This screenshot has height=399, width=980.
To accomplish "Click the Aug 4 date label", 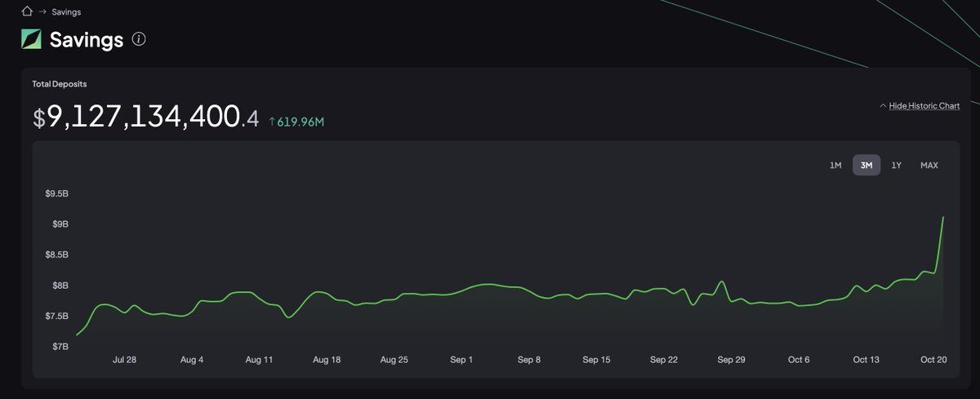I will pyautogui.click(x=192, y=360).
